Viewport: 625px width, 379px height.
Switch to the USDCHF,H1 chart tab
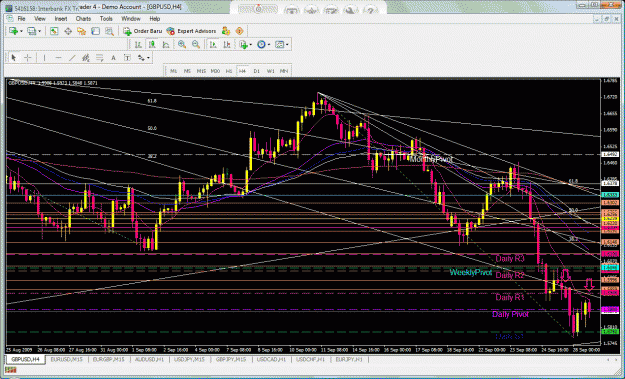(311, 359)
